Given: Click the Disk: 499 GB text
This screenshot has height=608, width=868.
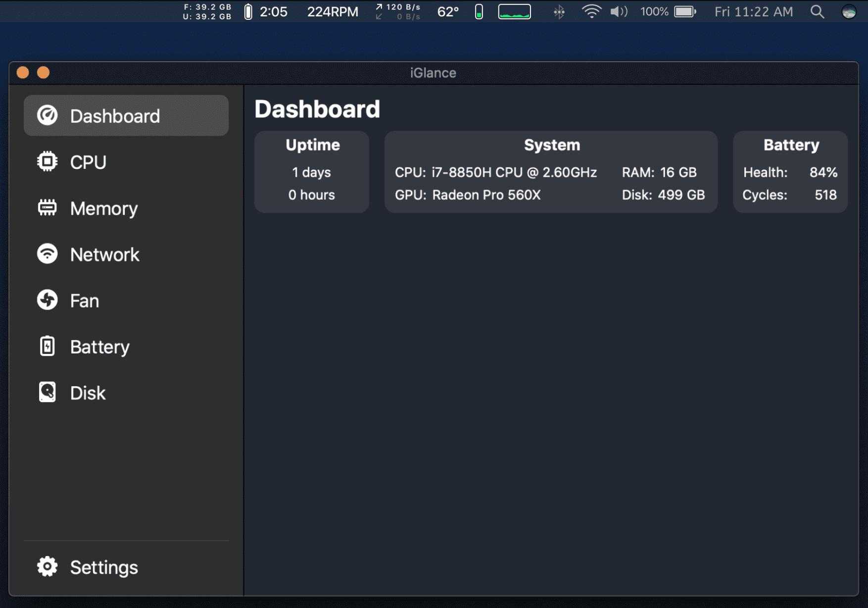Looking at the screenshot, I should (663, 195).
